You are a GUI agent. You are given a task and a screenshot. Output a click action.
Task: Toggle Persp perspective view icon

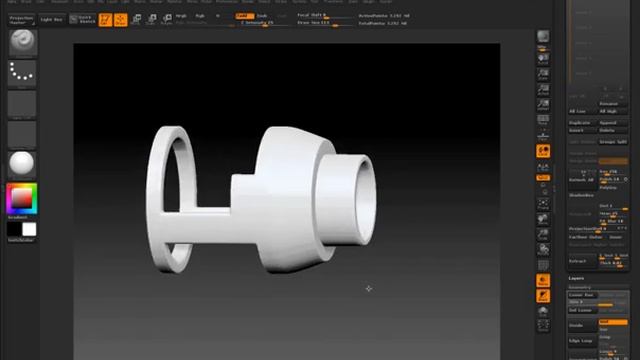coord(543,120)
